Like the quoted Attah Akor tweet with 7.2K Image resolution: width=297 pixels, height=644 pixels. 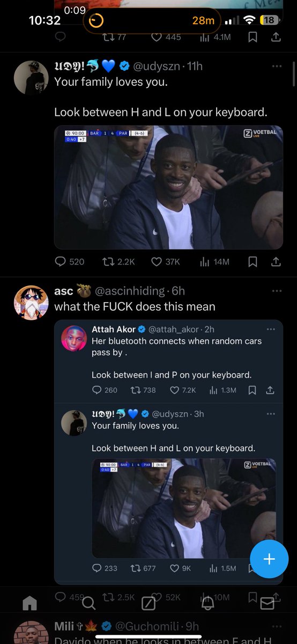(183, 390)
